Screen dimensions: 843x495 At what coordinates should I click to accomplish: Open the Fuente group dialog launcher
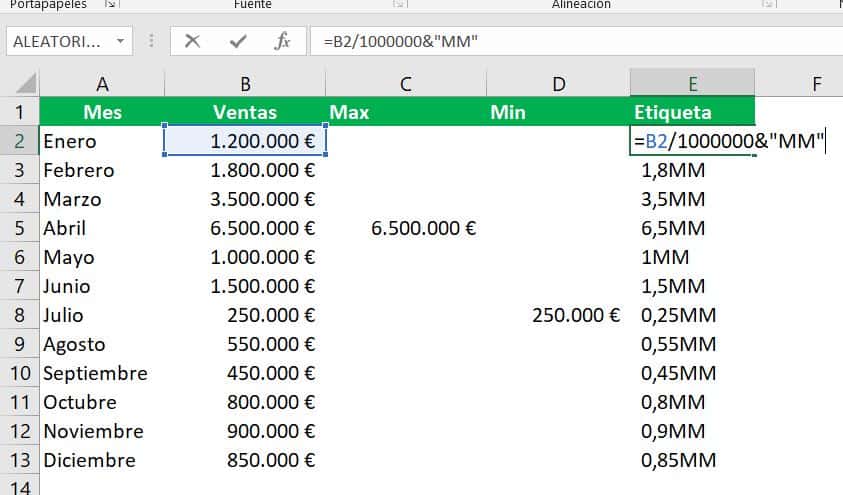coord(398,4)
